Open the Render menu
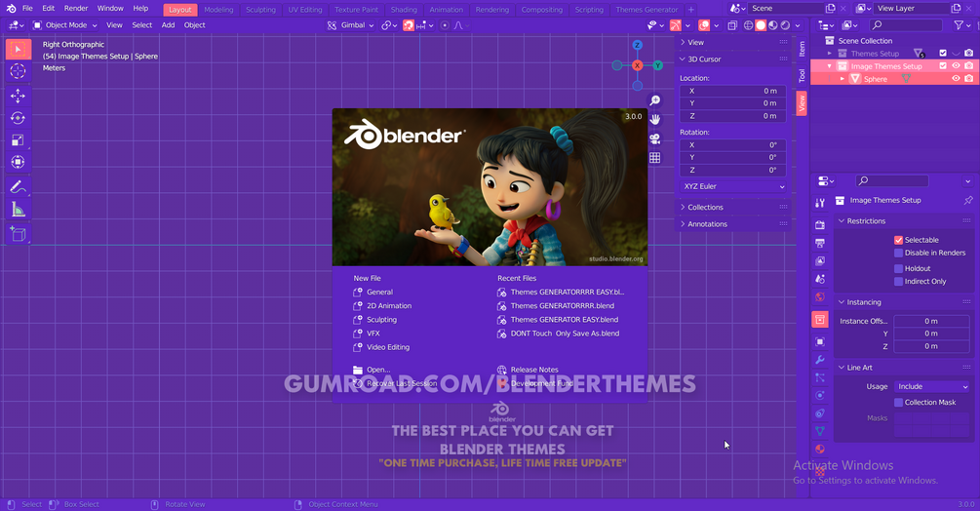 click(x=76, y=9)
